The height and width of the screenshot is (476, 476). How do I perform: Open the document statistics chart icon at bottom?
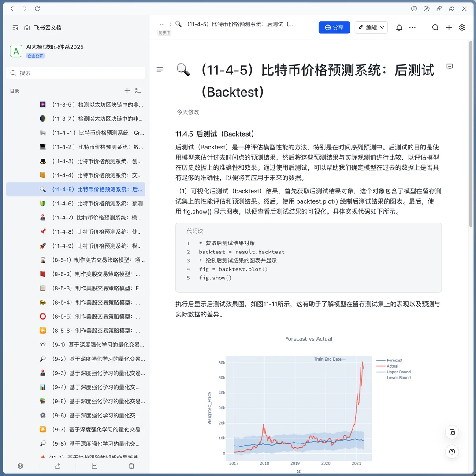pyautogui.click(x=94, y=465)
